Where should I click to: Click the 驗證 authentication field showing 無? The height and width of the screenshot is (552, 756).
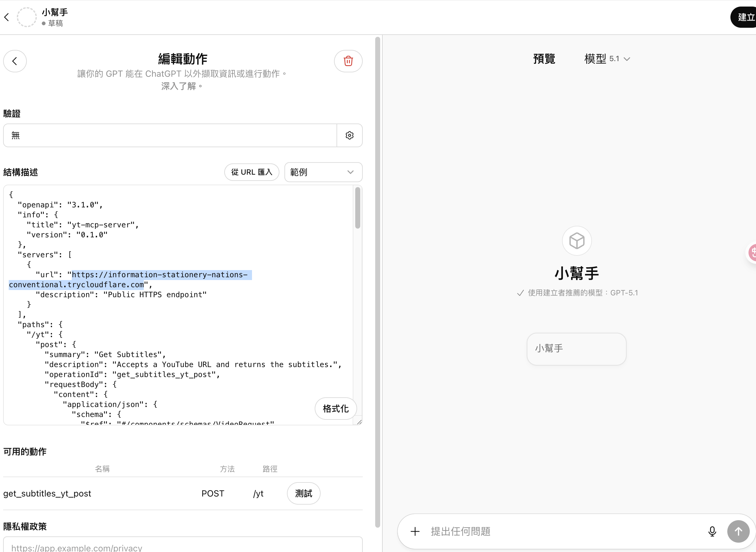point(170,135)
